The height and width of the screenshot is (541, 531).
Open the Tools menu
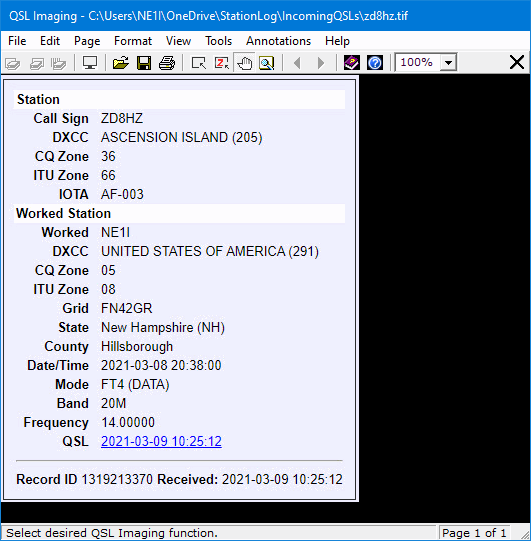point(218,41)
